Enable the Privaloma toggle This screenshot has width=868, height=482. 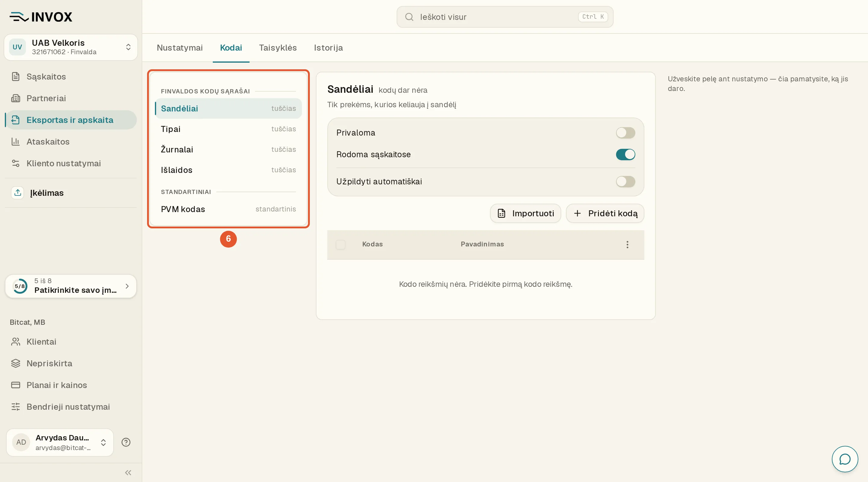coord(625,133)
